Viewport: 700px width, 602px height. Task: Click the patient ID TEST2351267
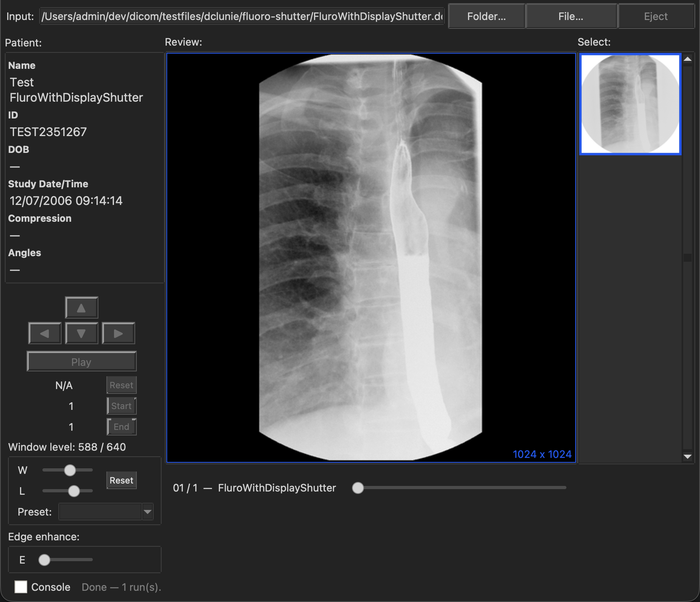point(48,132)
